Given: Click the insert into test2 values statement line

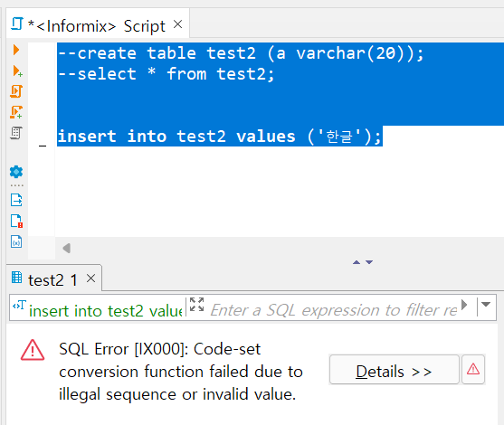Looking at the screenshot, I should point(220,137).
